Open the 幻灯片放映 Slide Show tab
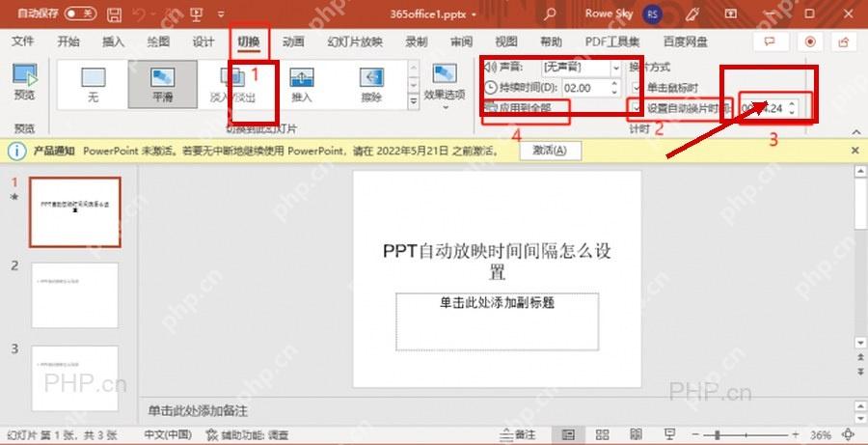 coord(355,42)
